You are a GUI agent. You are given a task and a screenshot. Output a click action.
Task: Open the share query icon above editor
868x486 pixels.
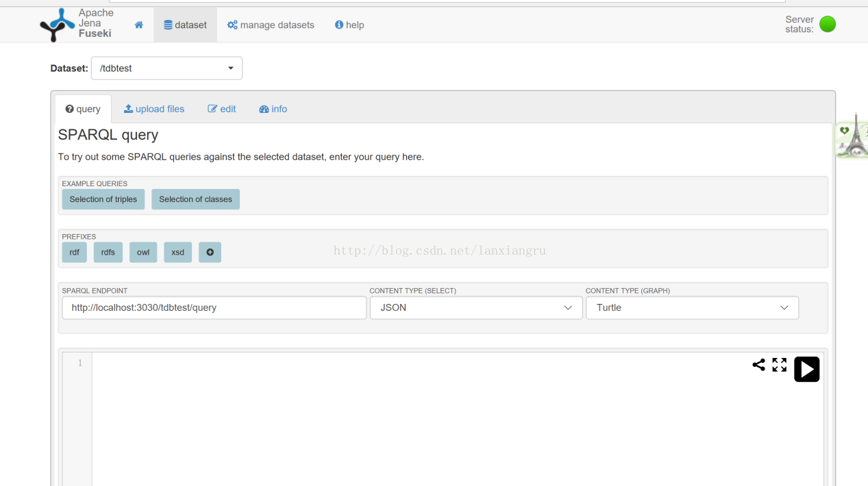pos(758,365)
